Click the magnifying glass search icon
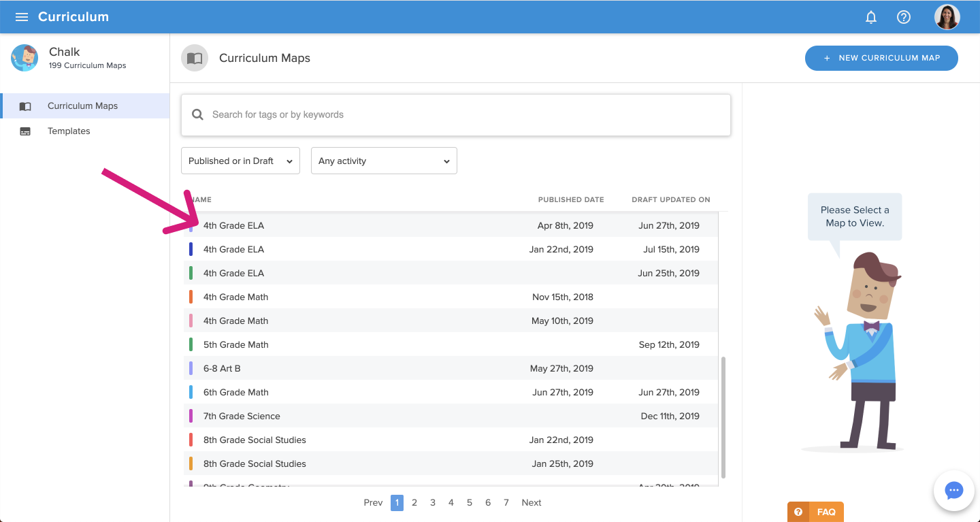 click(x=197, y=114)
